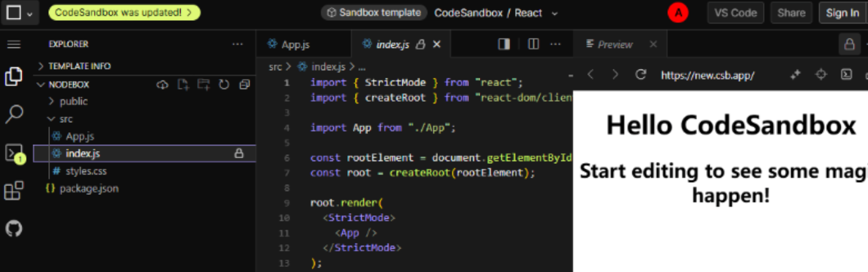Click the New Folder icon in NODEBOX header

(203, 85)
